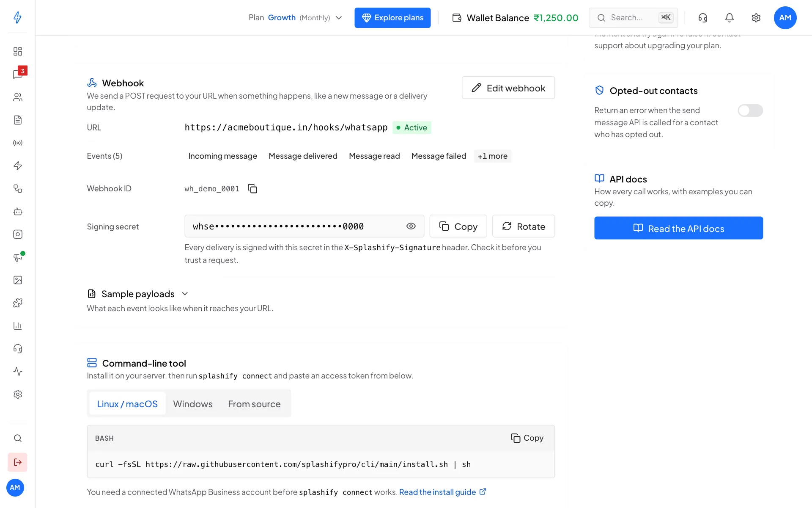The image size is (812, 508).
Task: Click the red logout icon in sidebar
Action: 17,462
